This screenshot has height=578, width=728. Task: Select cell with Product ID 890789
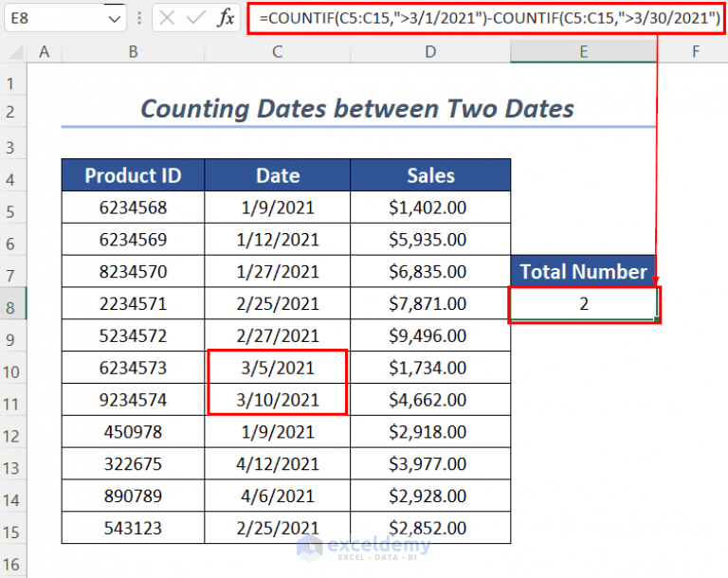[x=133, y=496]
